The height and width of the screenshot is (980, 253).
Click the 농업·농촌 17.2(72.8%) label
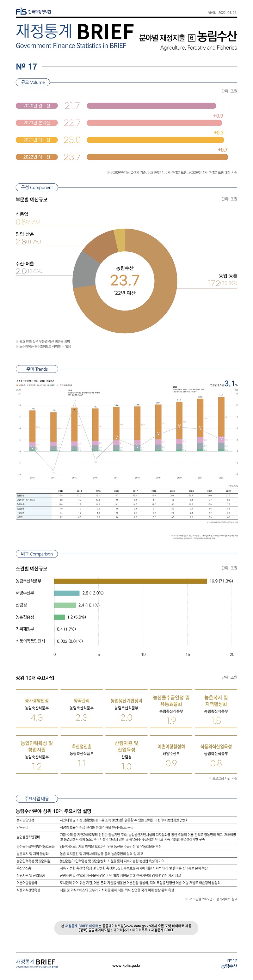pyautogui.click(x=223, y=280)
